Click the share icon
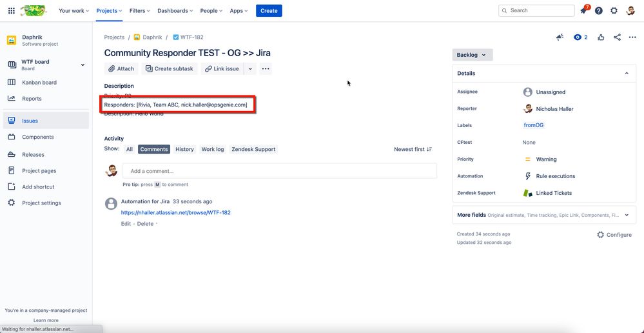 coord(617,37)
